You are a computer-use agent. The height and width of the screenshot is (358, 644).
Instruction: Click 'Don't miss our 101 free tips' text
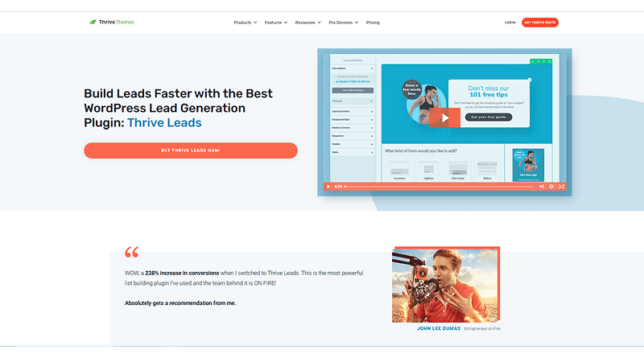(x=489, y=91)
